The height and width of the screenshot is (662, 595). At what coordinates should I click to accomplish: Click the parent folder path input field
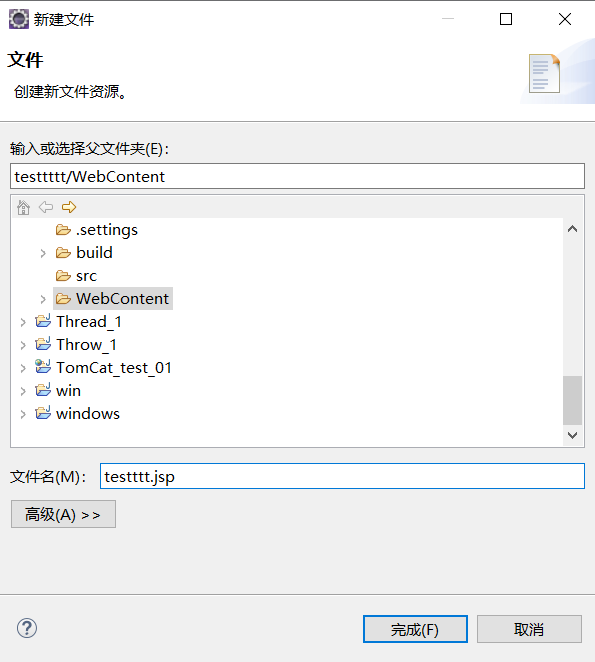[297, 176]
